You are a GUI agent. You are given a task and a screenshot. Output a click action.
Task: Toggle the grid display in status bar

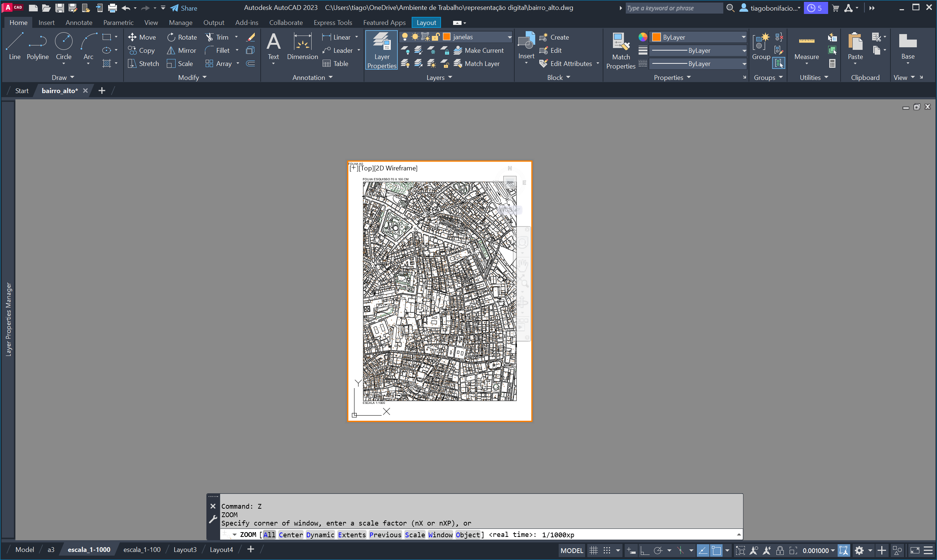[593, 550]
